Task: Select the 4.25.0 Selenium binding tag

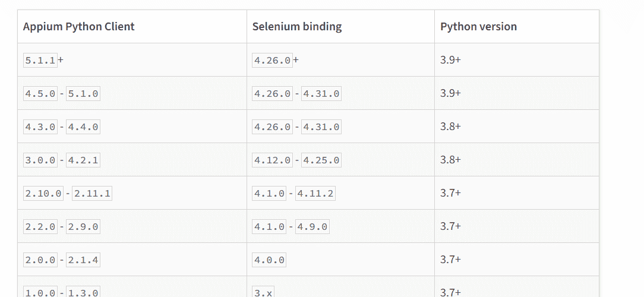Action: pos(321,160)
